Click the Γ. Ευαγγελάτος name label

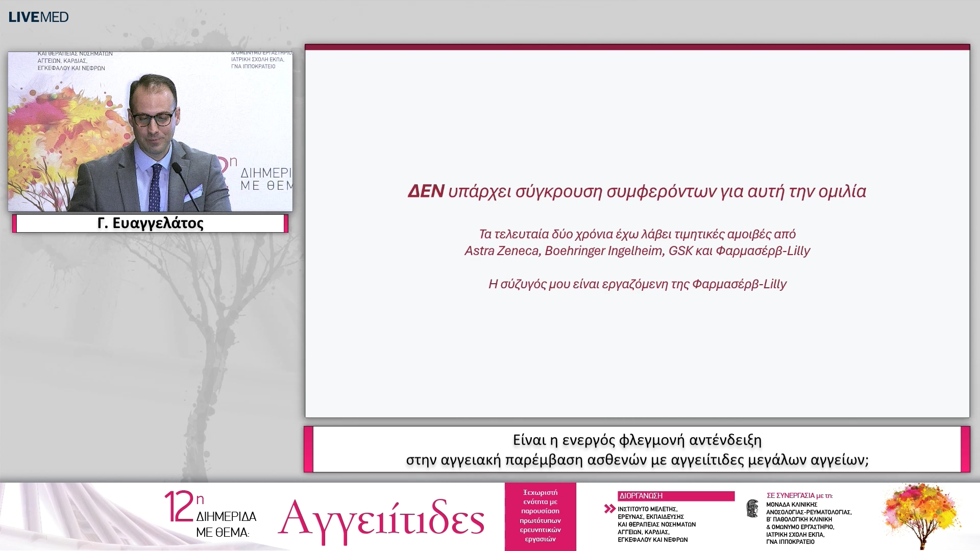coord(150,223)
